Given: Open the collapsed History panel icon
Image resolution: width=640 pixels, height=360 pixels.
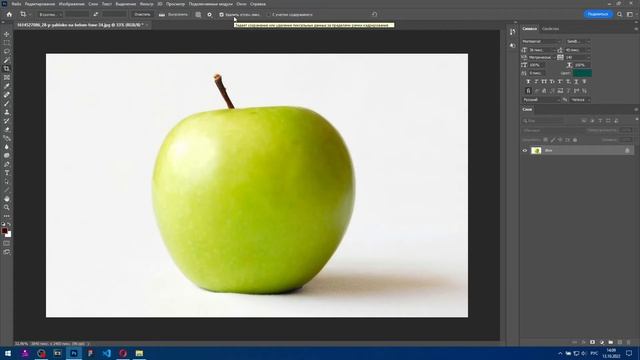Looking at the screenshot, I should pyautogui.click(x=513, y=32).
